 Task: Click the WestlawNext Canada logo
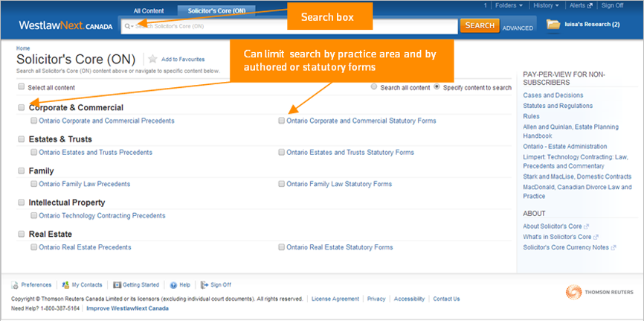pos(65,25)
